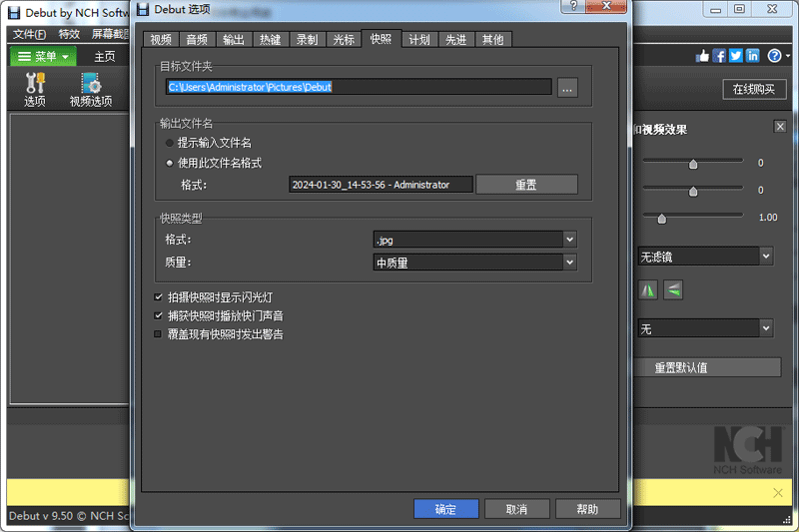Screen dimensions: 799x532
Task: Select the 快照 tab
Action: pos(382,38)
